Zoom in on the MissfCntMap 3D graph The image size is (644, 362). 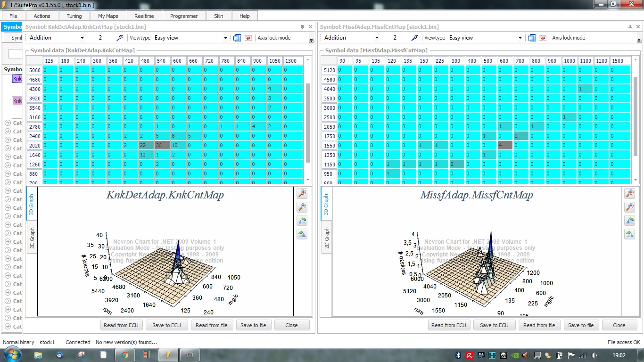click(x=629, y=193)
